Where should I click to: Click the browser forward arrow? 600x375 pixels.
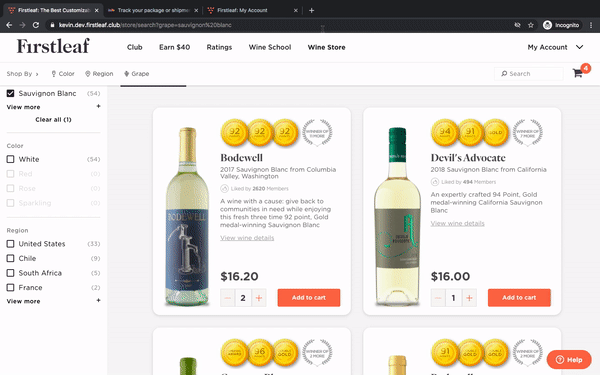tap(22, 25)
